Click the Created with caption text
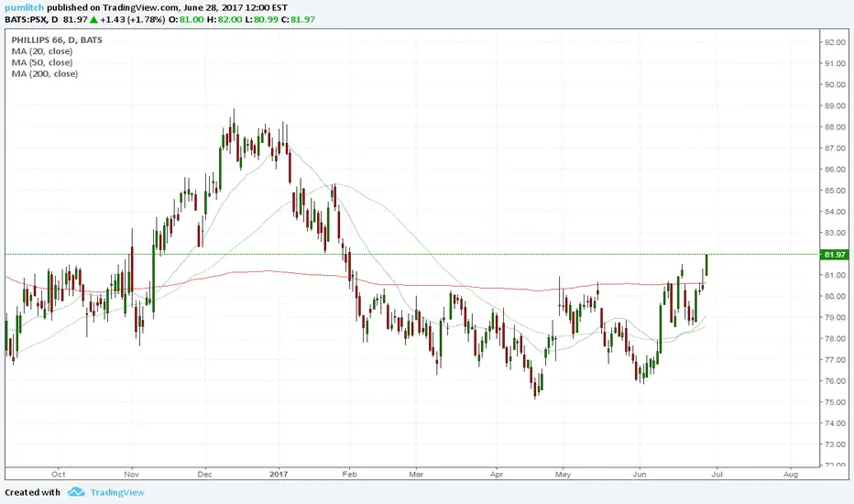Screen dimensions: 854x504 [x=32, y=492]
